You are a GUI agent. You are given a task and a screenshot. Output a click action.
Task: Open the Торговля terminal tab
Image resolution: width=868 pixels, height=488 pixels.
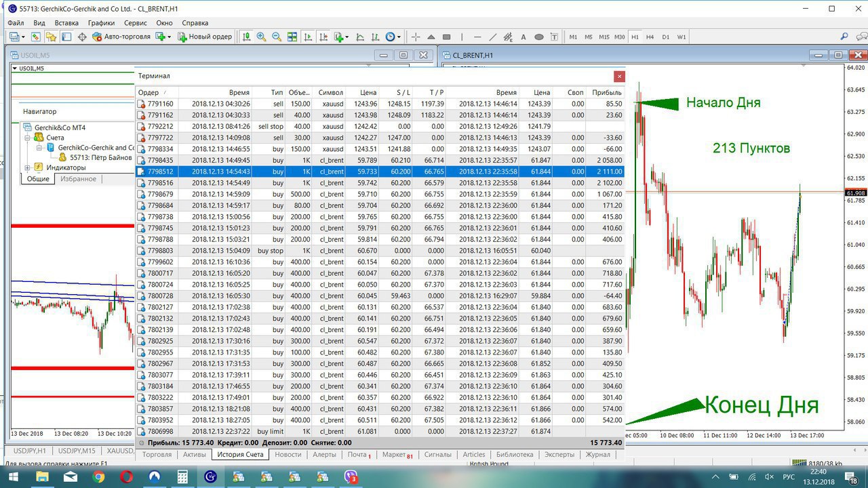(x=157, y=455)
